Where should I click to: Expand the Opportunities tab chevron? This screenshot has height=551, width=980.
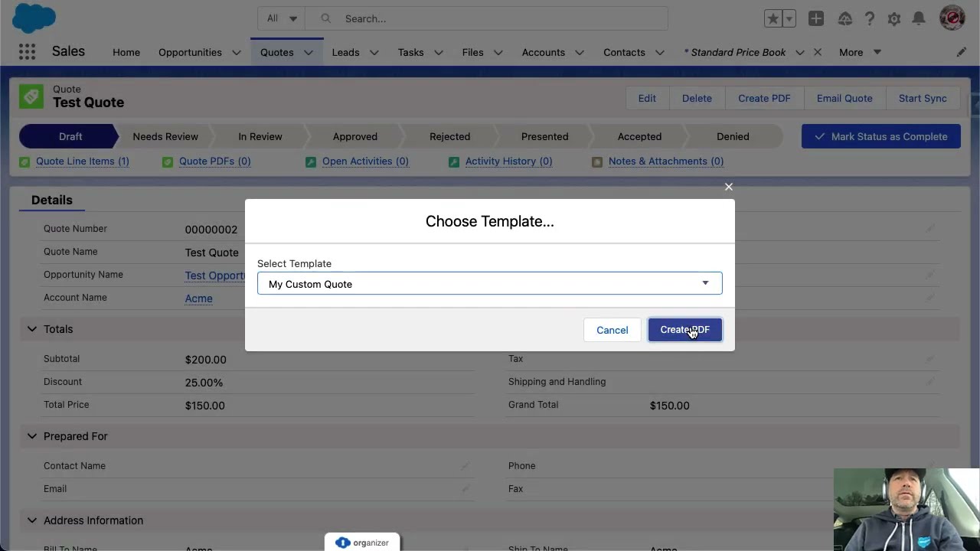coord(237,52)
